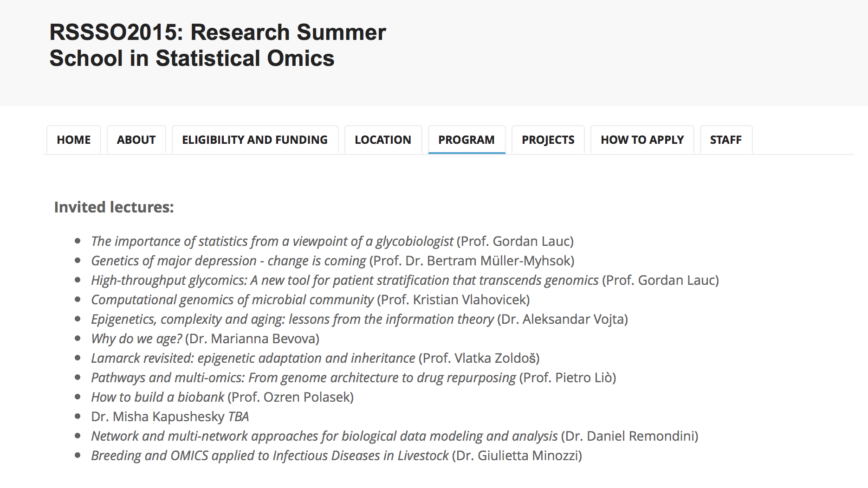Click the High-throughput glycomics lecture title
Screen dimensions: 868x488
point(344,280)
